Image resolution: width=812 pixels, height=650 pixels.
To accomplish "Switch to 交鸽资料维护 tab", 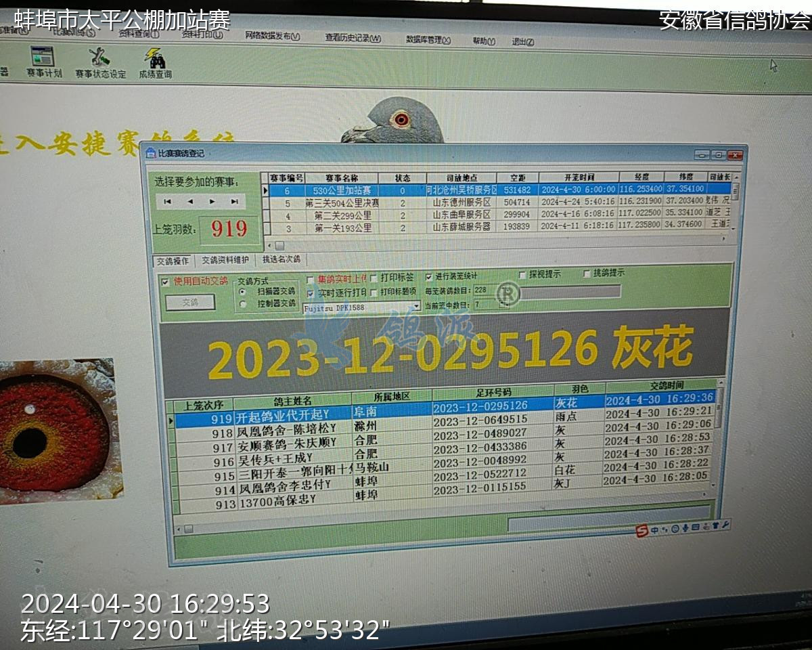I will pyautogui.click(x=225, y=260).
